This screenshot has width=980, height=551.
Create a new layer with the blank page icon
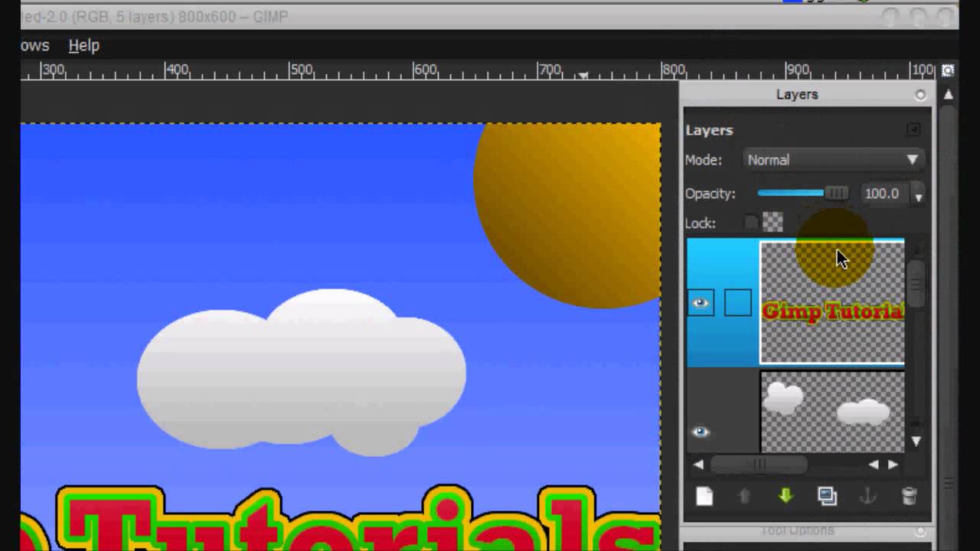(x=704, y=497)
